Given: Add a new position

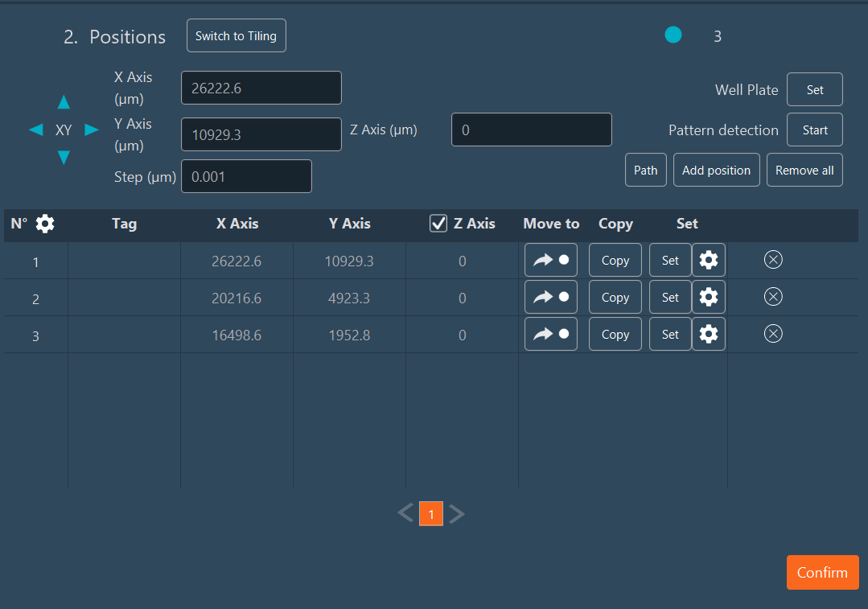Looking at the screenshot, I should click(x=716, y=170).
